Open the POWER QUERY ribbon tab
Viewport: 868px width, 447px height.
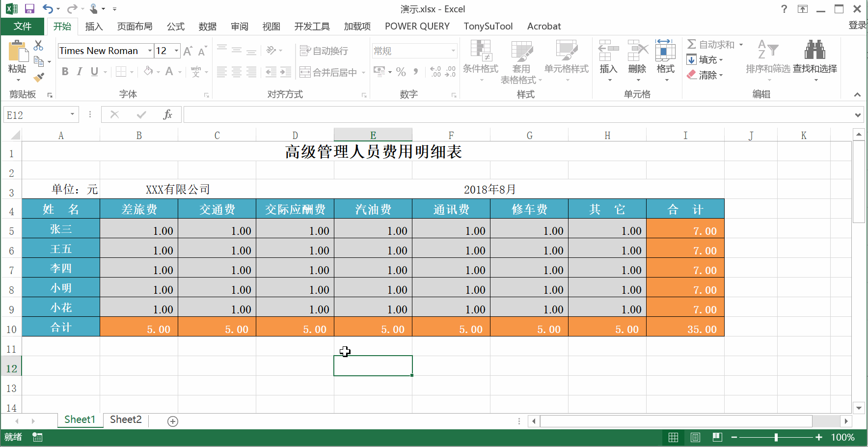point(417,27)
